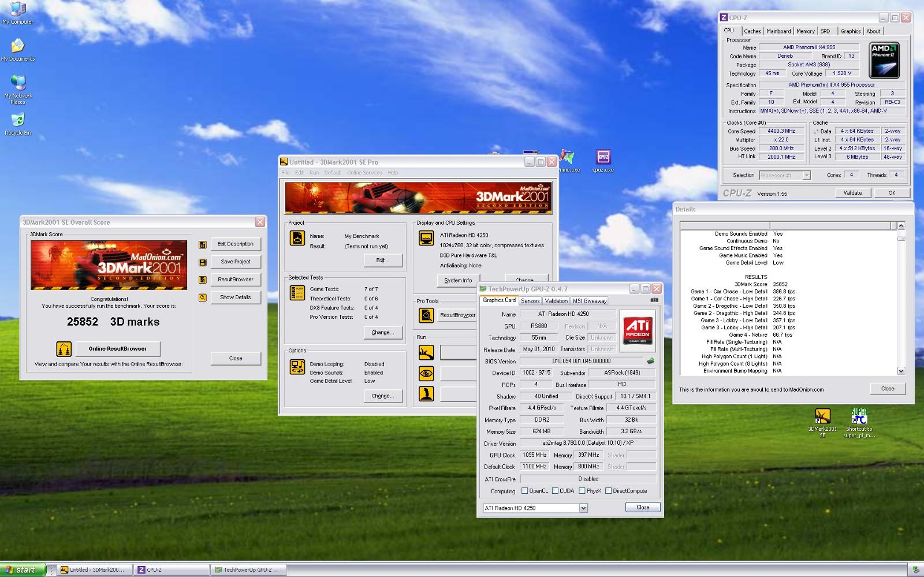
Task: Switch to TechPowerUp GPU-Z in the taskbar
Action: [248, 569]
